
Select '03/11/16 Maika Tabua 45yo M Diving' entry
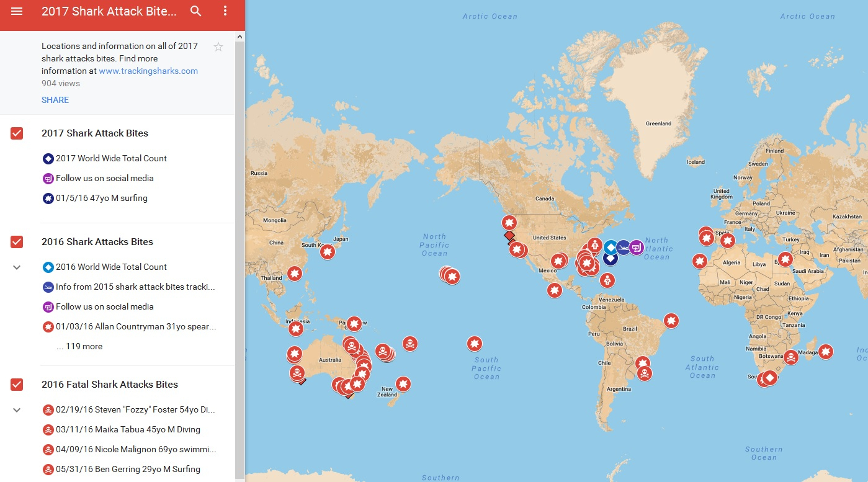pos(128,429)
